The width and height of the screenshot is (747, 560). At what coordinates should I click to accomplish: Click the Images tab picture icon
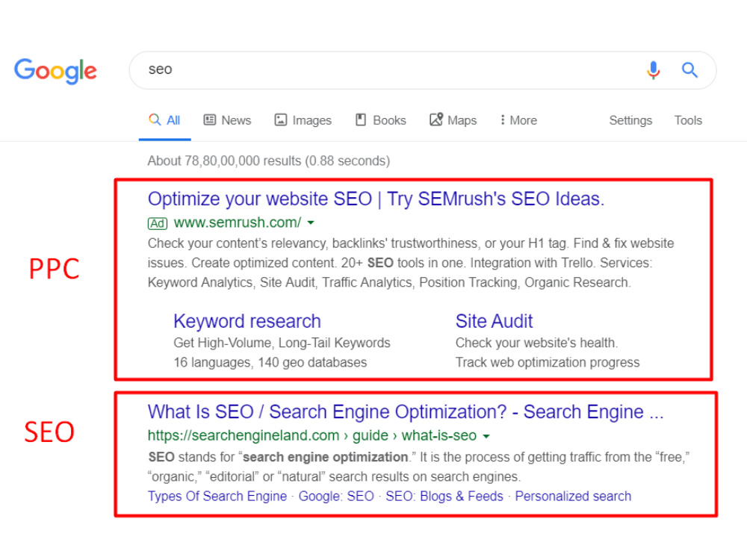click(x=281, y=119)
